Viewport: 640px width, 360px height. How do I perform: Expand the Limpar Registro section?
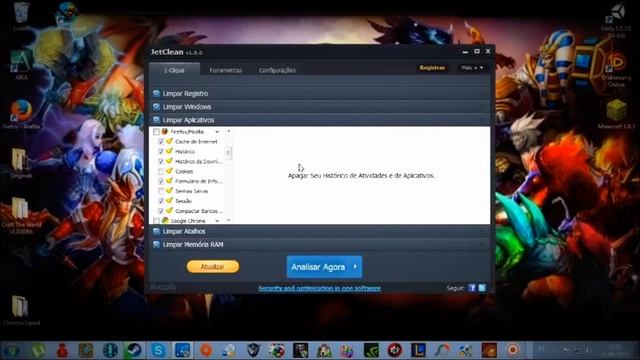320,93
